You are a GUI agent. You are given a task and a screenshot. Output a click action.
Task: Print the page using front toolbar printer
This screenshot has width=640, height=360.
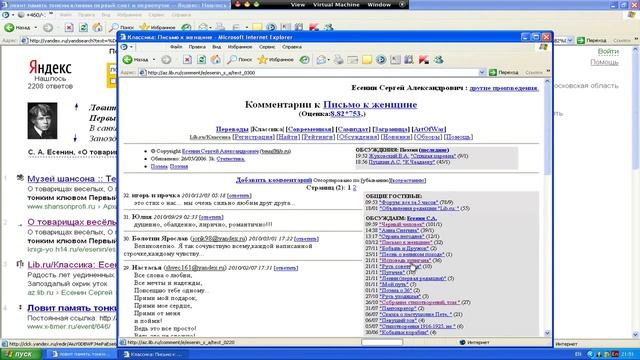click(338, 60)
